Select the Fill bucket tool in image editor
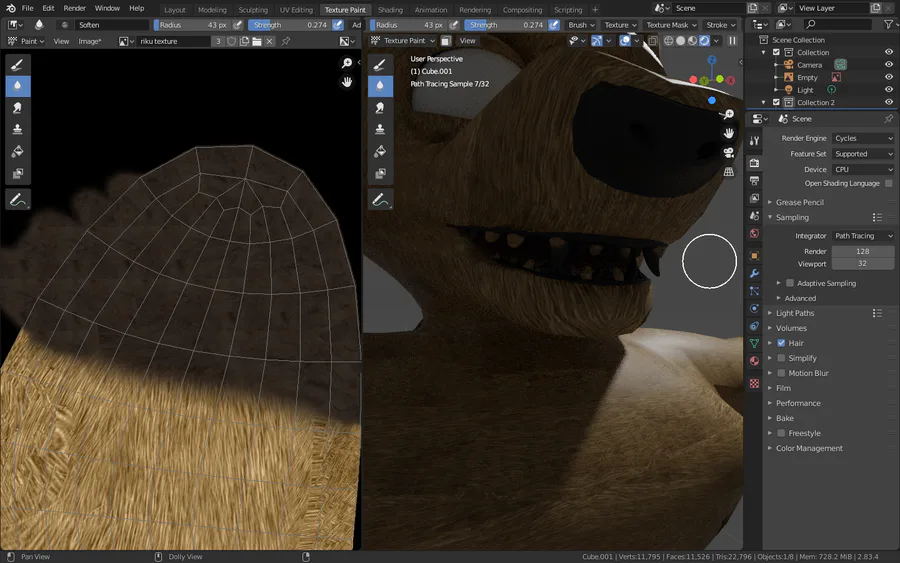The height and width of the screenshot is (563, 900). 17,151
